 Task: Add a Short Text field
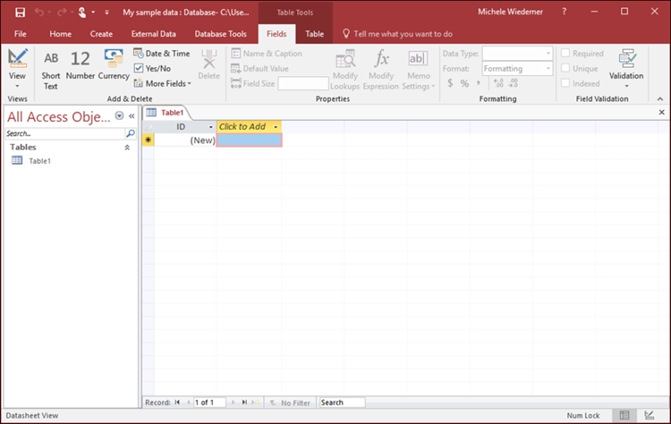[x=50, y=70]
